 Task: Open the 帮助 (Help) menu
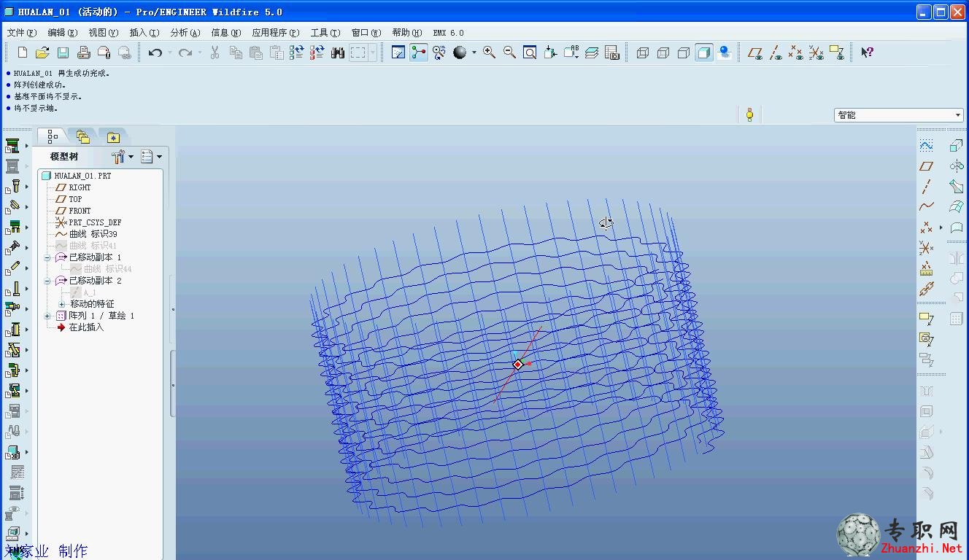[406, 33]
